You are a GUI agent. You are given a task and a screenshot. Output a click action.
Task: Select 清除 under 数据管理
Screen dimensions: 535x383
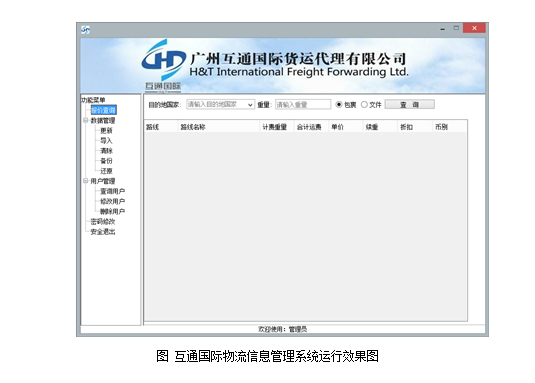[106, 150]
